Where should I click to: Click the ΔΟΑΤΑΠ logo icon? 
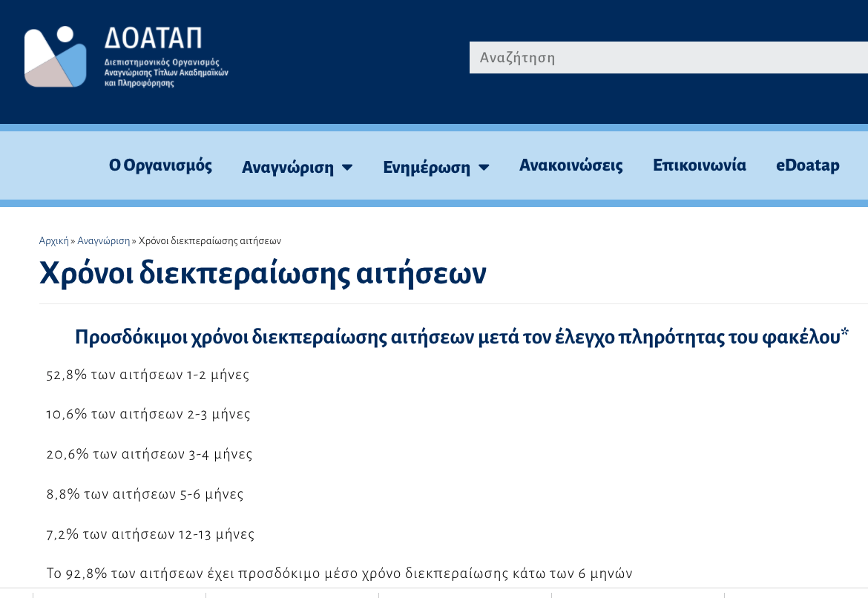click(56, 58)
